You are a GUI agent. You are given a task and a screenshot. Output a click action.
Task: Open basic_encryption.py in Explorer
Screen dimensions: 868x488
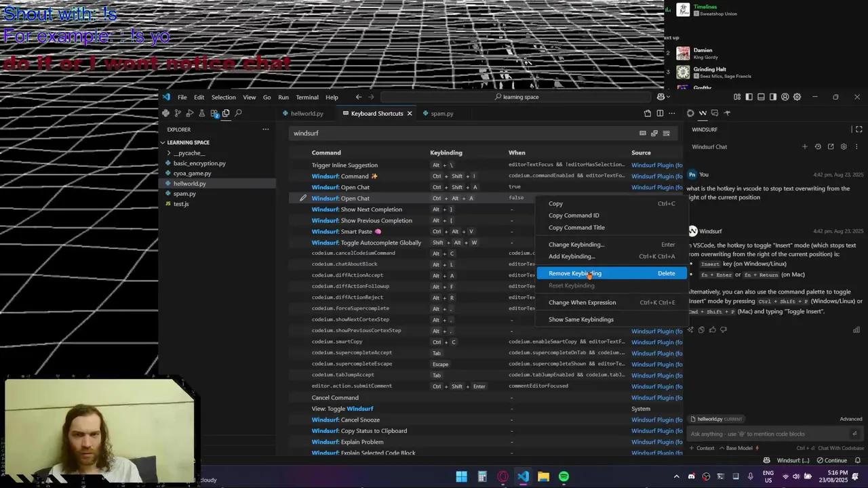(x=199, y=163)
